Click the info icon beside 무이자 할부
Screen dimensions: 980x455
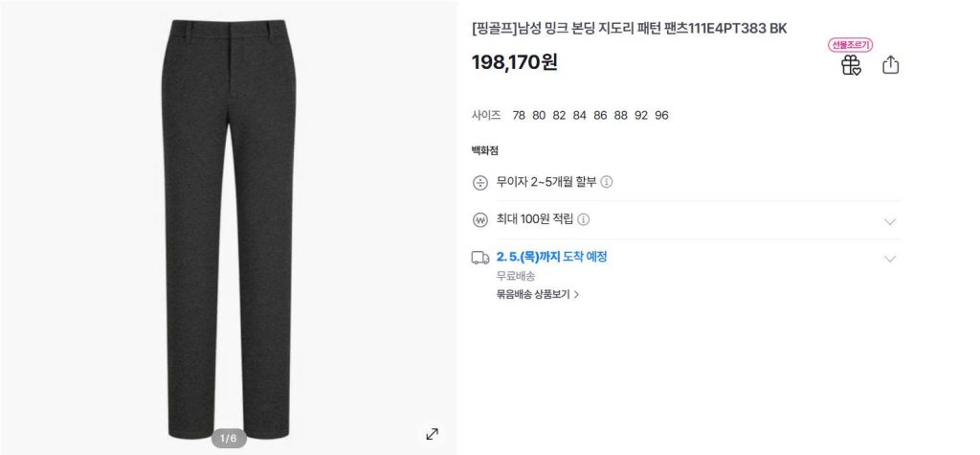click(x=606, y=182)
